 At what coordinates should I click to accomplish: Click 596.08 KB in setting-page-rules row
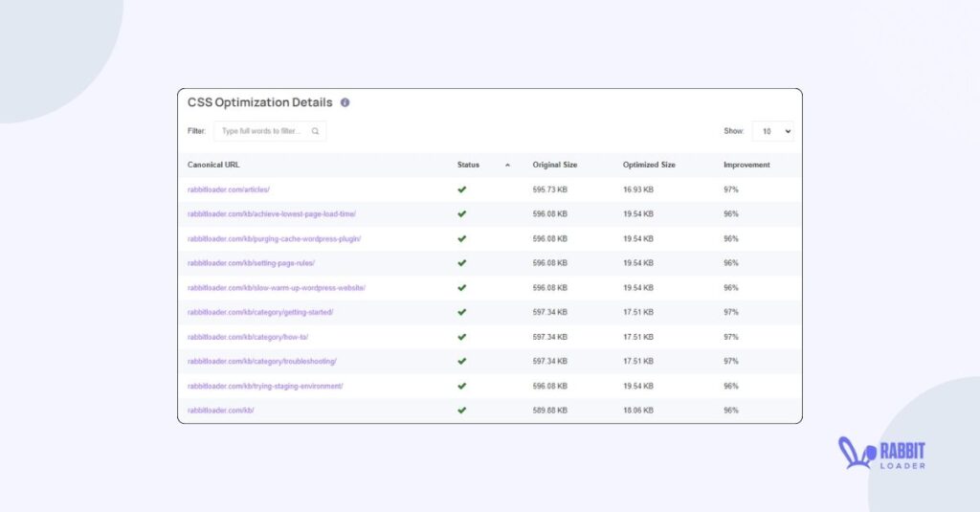(550, 263)
